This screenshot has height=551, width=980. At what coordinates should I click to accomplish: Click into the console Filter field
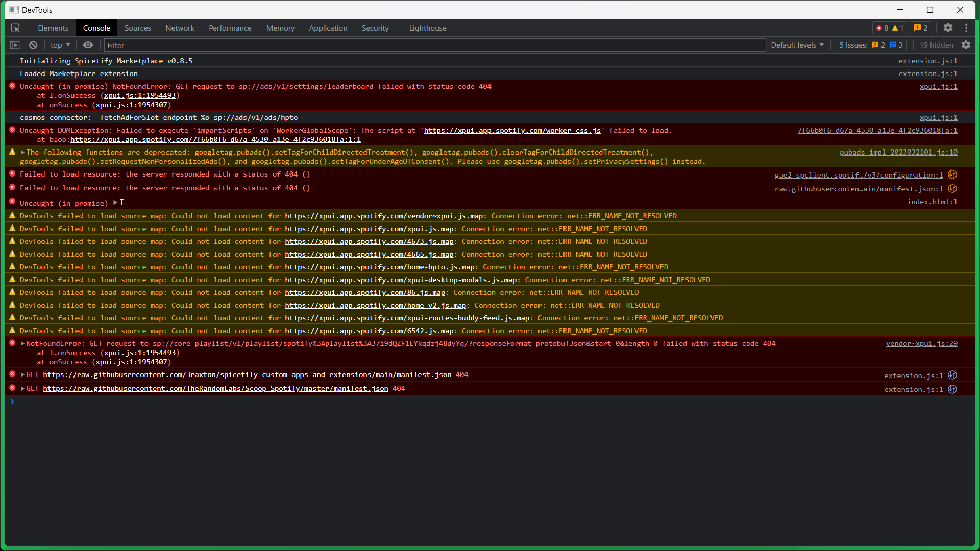(x=434, y=45)
